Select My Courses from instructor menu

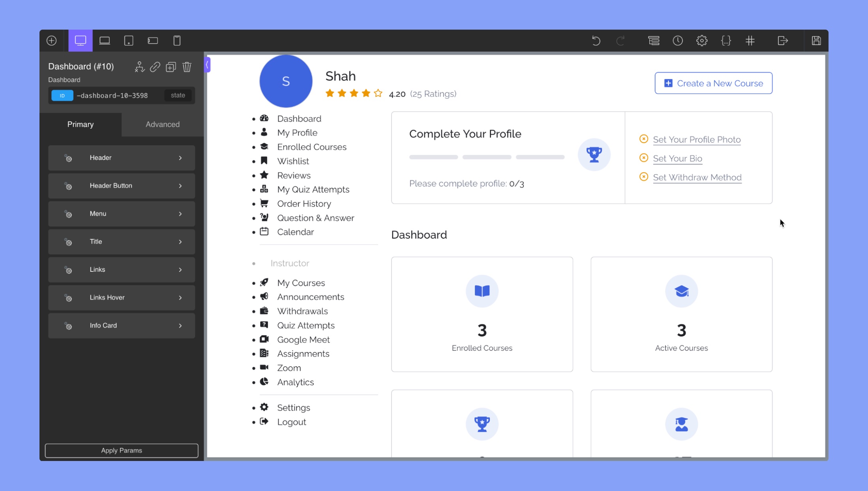click(301, 283)
